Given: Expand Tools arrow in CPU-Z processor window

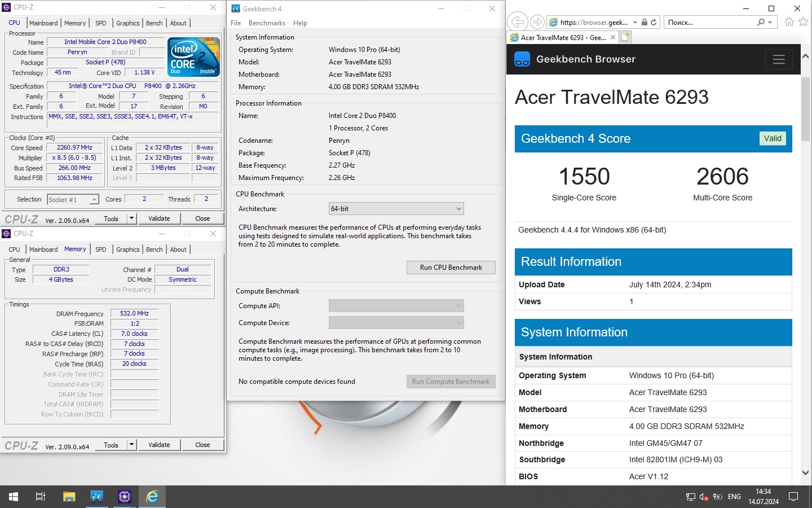Looking at the screenshot, I should click(x=131, y=218).
